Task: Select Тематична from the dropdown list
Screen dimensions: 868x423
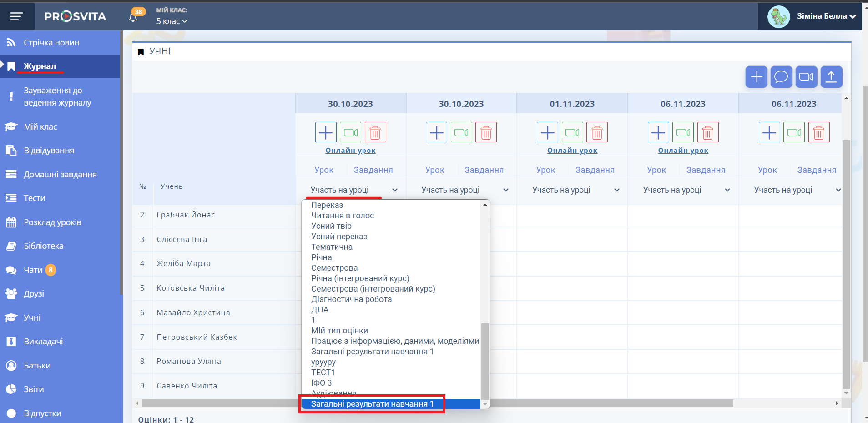Action: coord(332,247)
